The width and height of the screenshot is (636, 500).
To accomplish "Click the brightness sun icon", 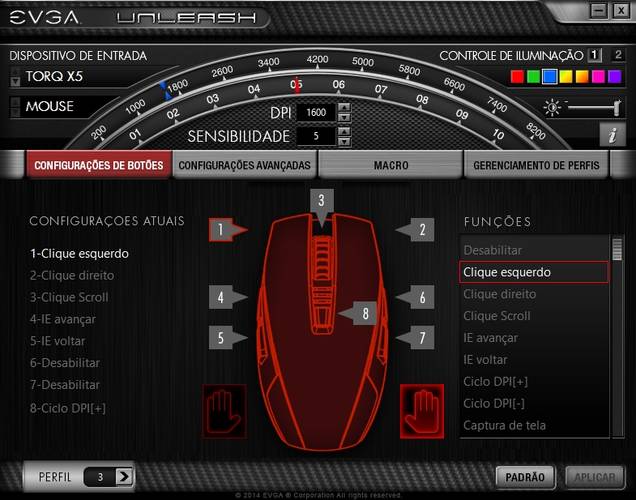I will point(552,107).
